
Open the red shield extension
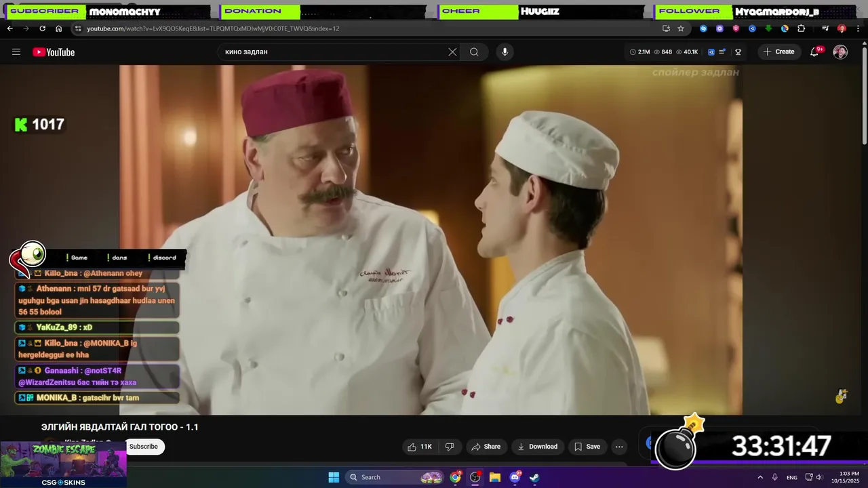tap(736, 28)
